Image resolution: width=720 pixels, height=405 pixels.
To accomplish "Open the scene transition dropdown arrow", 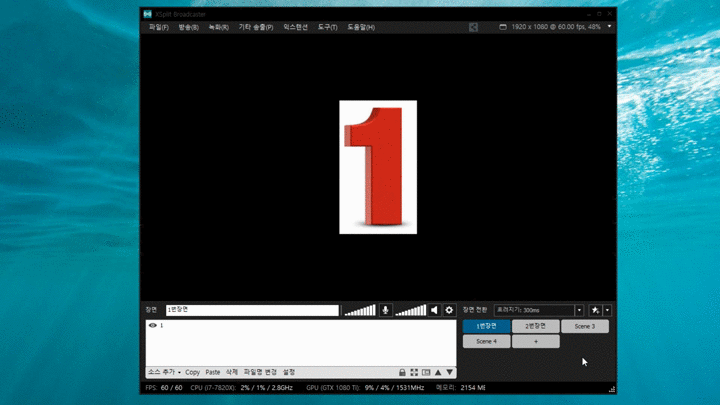I will click(579, 310).
